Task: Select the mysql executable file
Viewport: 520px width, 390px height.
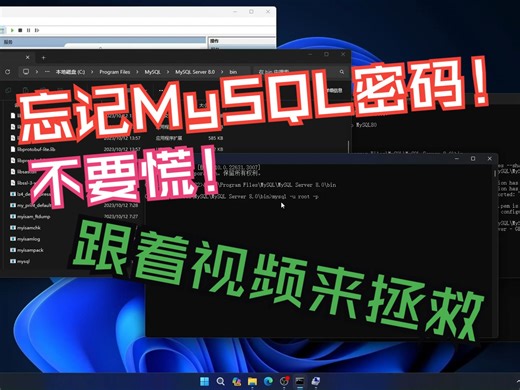Action: pyautogui.click(x=23, y=261)
